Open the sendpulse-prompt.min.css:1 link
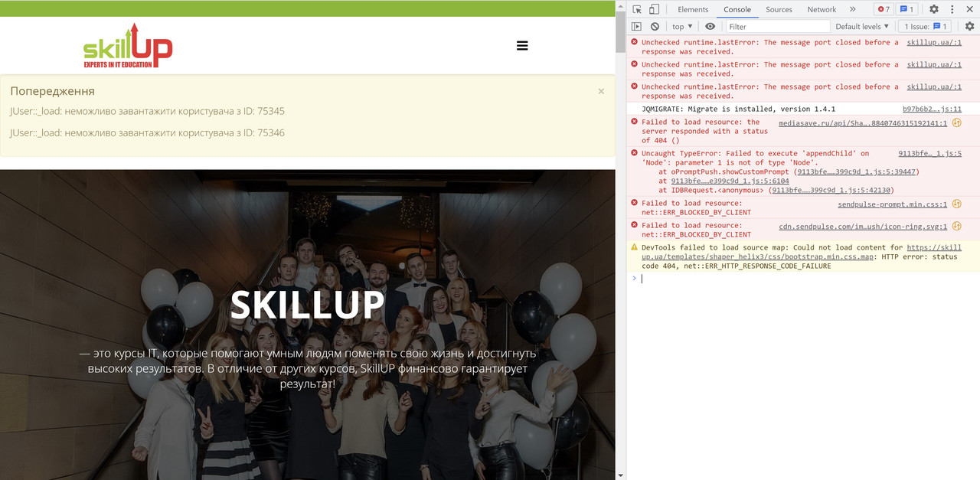 click(893, 204)
